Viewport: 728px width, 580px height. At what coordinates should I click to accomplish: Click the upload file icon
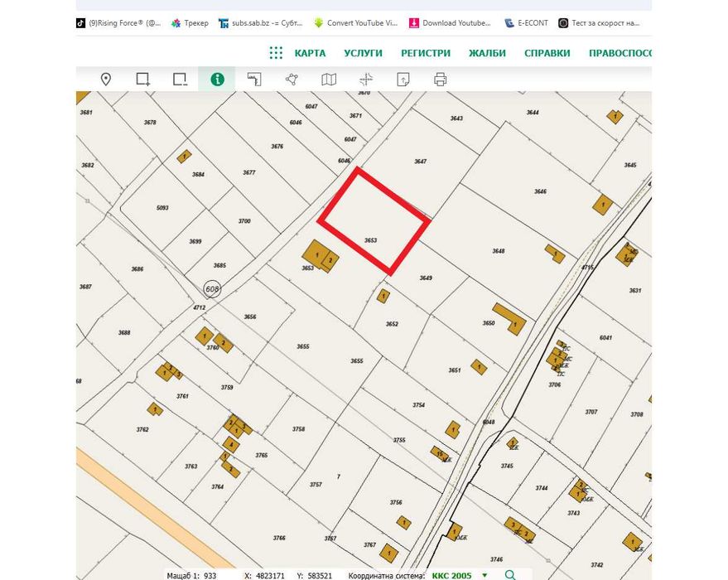pos(403,80)
